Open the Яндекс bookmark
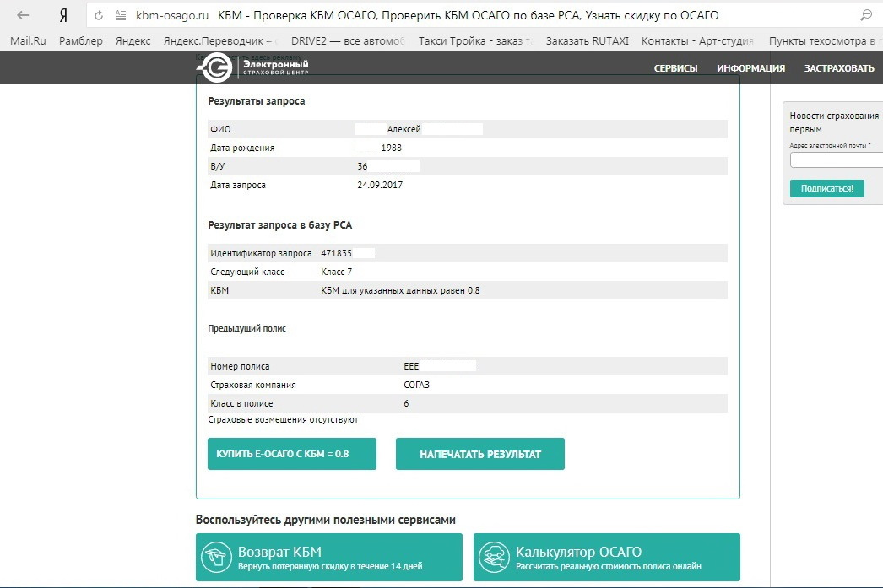The width and height of the screenshot is (883, 588). pos(133,41)
